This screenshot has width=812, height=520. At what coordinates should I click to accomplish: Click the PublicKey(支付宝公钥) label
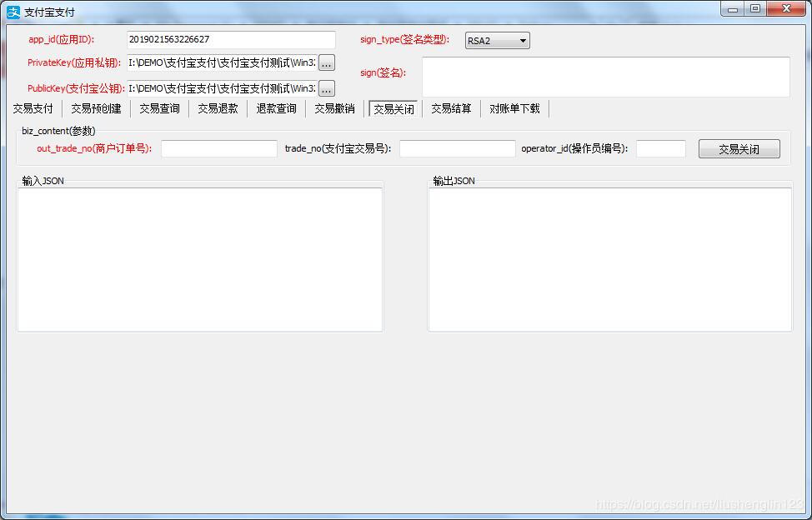point(76,88)
